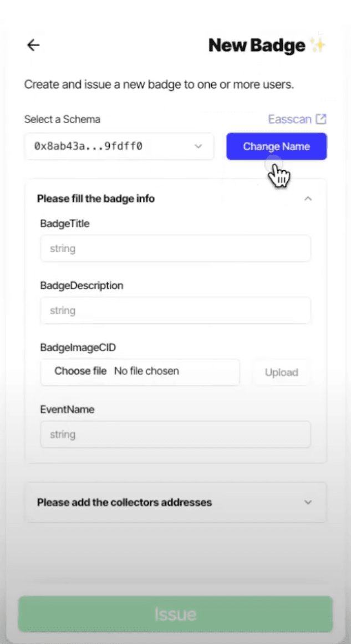Click the New Badge page title
351x644 pixels.
256,45
